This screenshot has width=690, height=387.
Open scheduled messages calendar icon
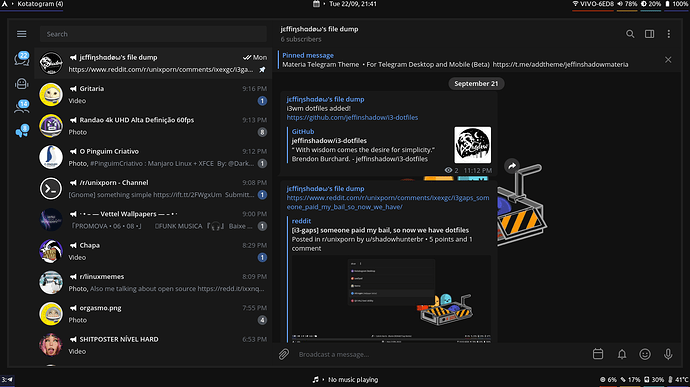[x=598, y=354]
